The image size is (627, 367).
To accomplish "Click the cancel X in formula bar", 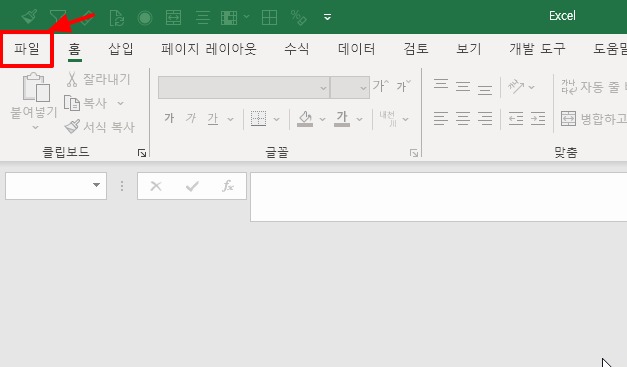I will pos(156,186).
